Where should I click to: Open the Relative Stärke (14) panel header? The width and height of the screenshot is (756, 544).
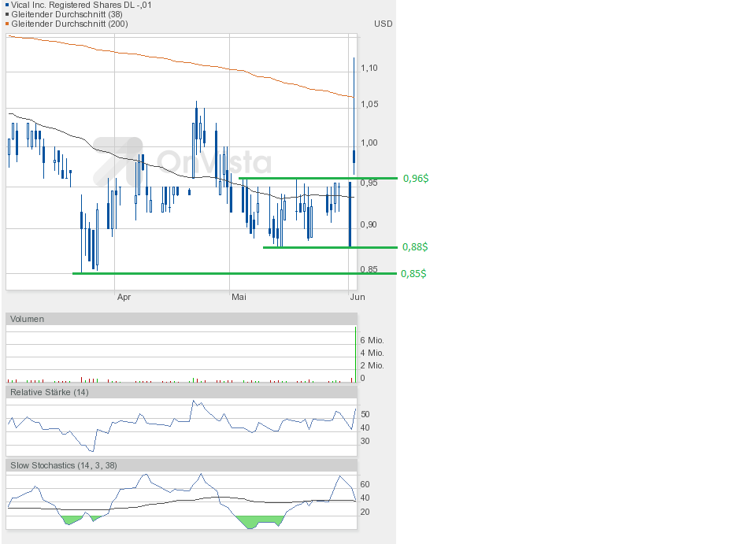point(49,392)
